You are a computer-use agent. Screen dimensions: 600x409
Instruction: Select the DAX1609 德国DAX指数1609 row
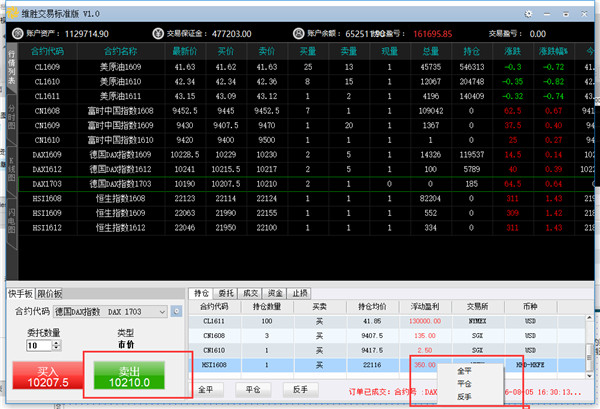click(306, 155)
